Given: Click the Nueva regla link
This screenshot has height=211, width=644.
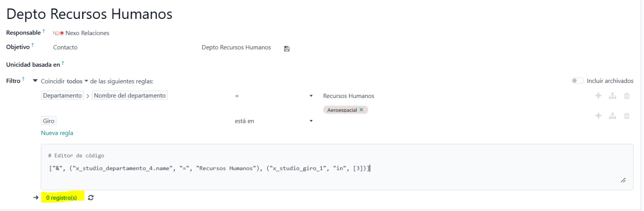Looking at the screenshot, I should (x=57, y=133).
